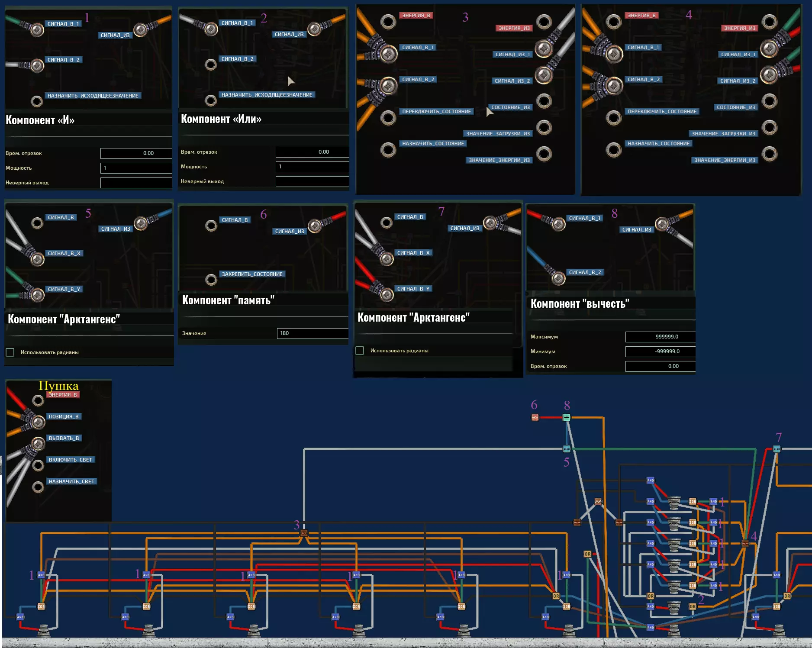
Task: Click НАЗНАЧИТЬ_СОСТОЯНИЕ pin in relay panel with green-red output wires
Action: 614,150
